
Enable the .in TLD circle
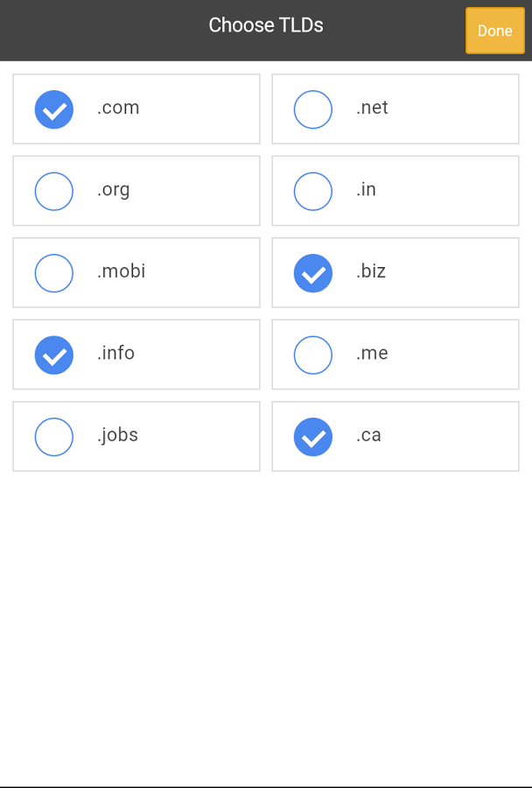click(313, 192)
